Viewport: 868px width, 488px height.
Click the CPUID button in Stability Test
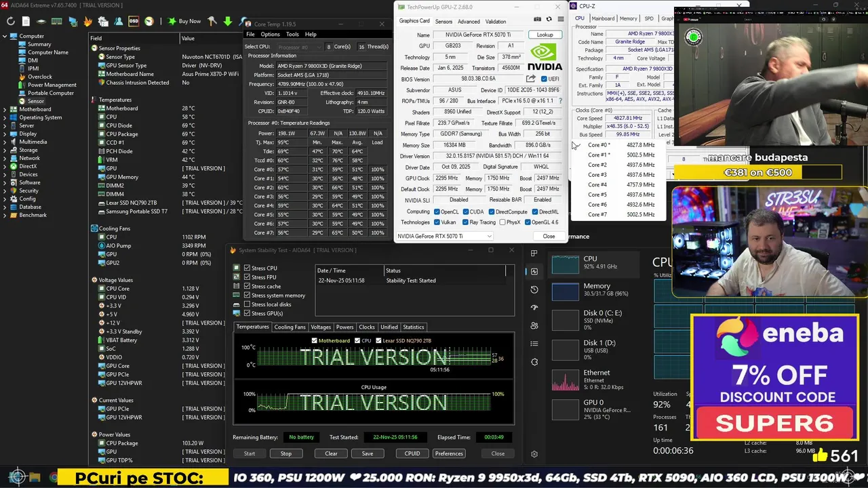(412, 453)
